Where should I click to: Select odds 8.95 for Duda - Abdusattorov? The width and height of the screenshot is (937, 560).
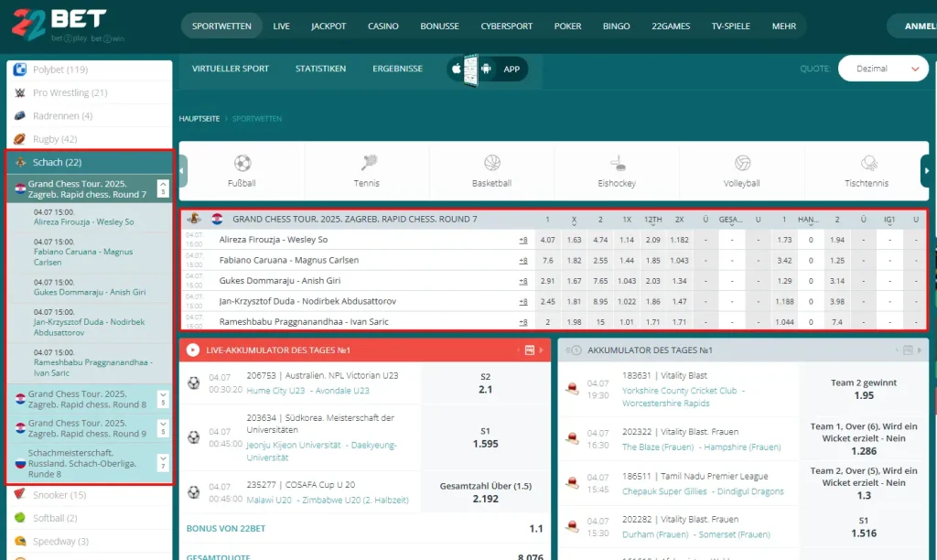pyautogui.click(x=600, y=302)
